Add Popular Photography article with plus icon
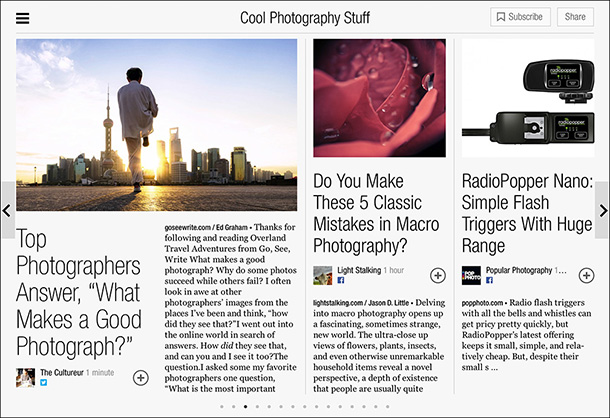 point(586,275)
